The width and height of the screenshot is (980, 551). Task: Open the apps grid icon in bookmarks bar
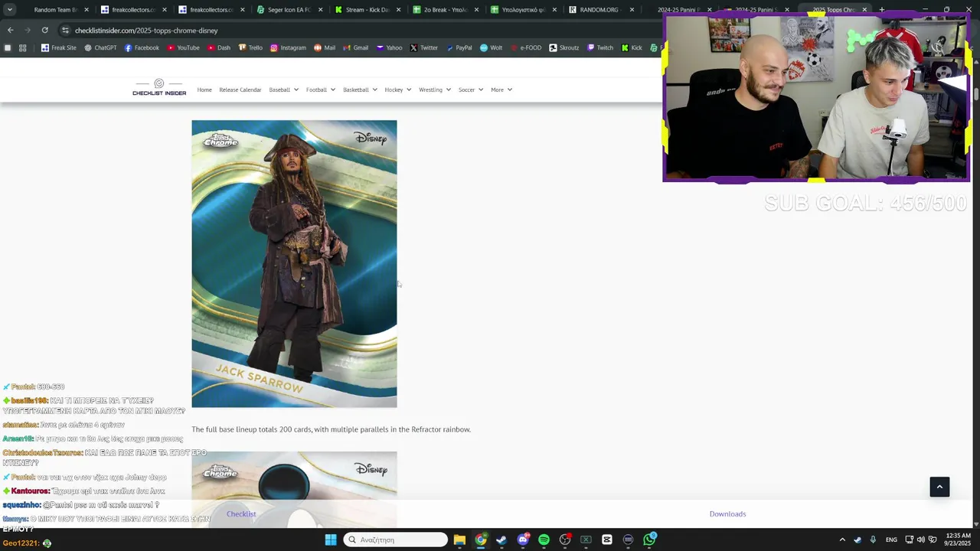(x=22, y=47)
